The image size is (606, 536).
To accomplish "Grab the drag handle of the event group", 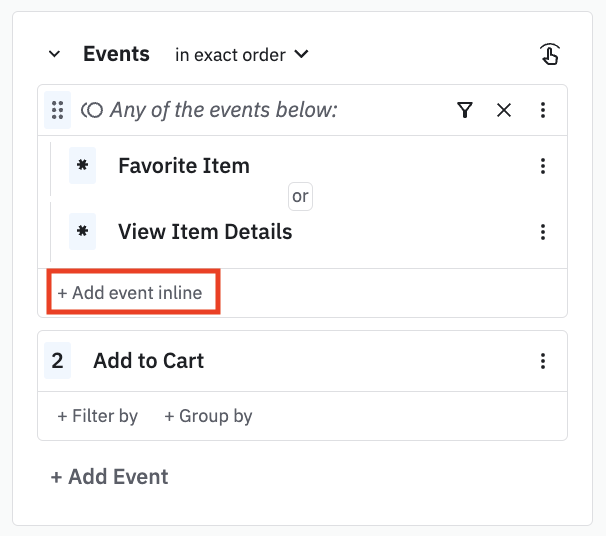I will pos(57,110).
